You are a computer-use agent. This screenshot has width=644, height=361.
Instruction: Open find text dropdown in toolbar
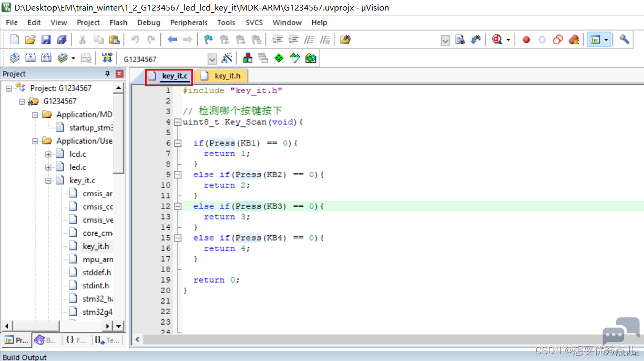pyautogui.click(x=445, y=40)
